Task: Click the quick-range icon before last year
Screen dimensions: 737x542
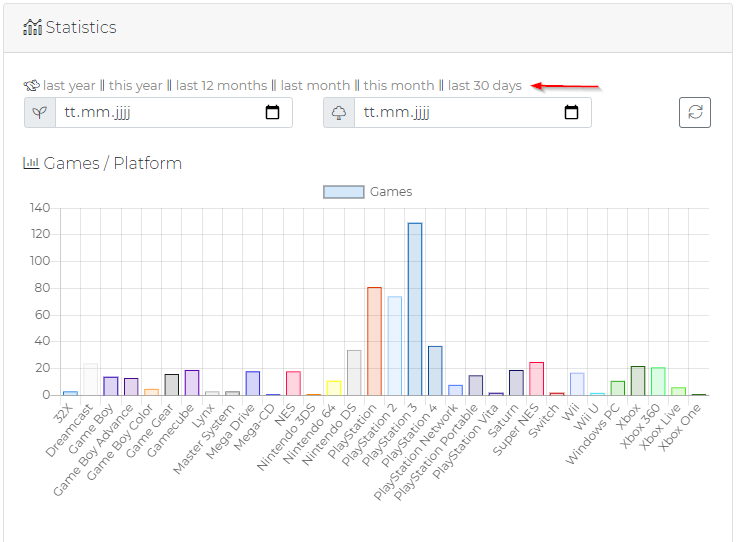Action: pos(31,86)
